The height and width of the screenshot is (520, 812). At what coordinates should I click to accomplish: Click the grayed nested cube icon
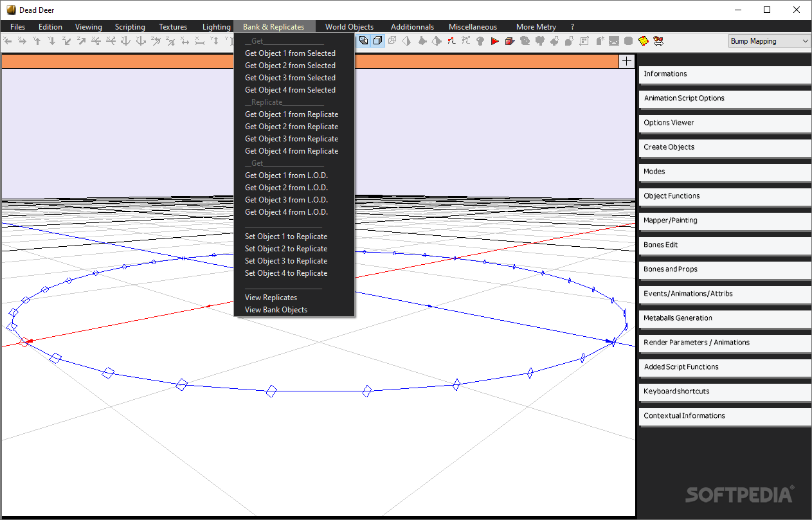[392, 40]
